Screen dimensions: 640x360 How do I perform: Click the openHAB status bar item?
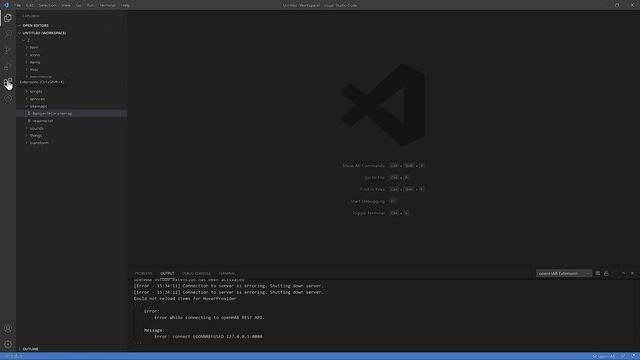click(x=604, y=356)
